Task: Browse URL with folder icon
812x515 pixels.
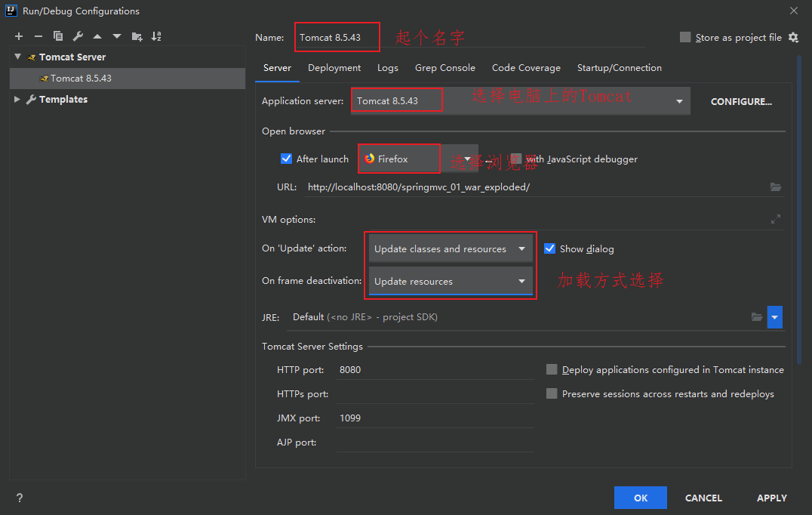Action: tap(775, 187)
